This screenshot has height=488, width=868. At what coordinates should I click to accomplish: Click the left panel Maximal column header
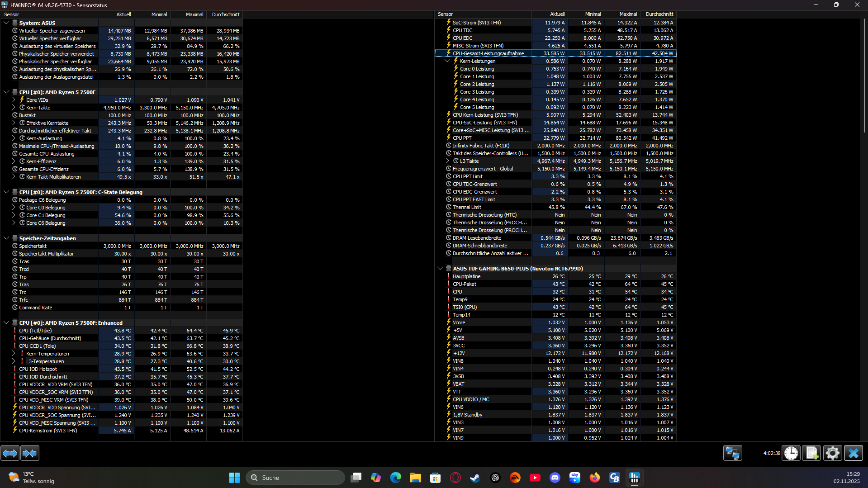click(188, 14)
